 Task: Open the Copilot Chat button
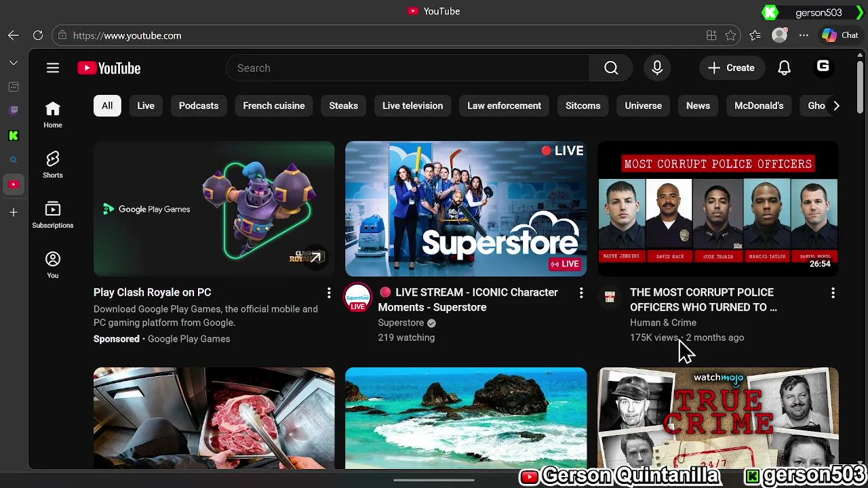[x=840, y=35]
